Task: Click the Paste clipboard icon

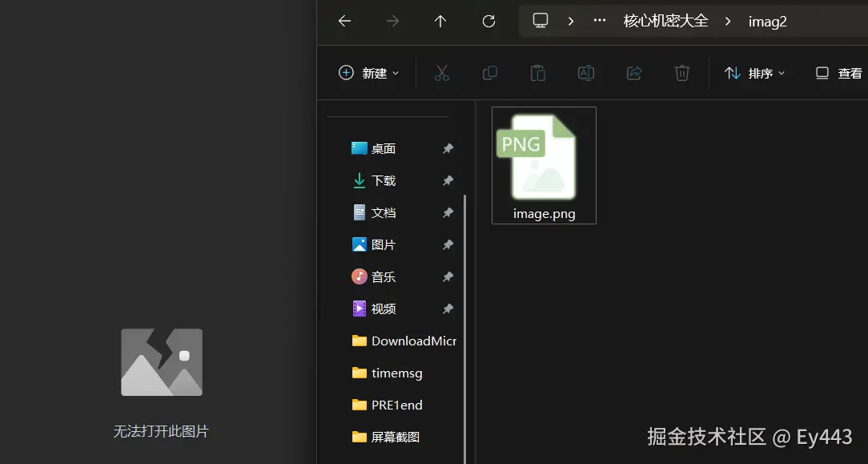Action: 537,73
